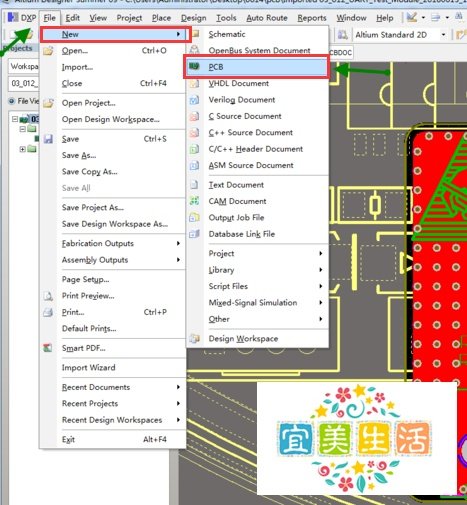Screen dimensions: 467x505
Task: Open the Place menu
Action: coord(161,18)
